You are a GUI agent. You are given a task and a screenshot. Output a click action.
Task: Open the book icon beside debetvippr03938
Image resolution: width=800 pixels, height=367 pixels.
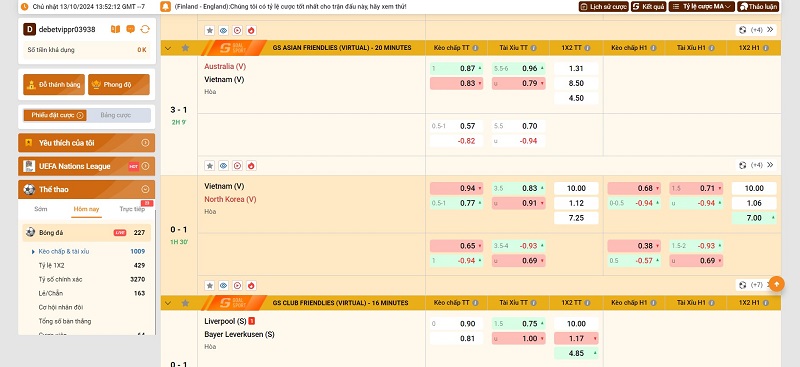click(115, 29)
